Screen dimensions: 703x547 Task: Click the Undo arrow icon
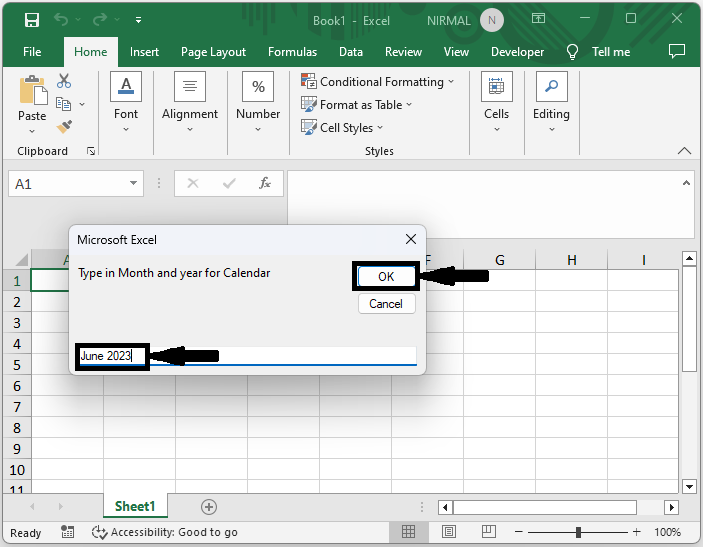tap(61, 20)
